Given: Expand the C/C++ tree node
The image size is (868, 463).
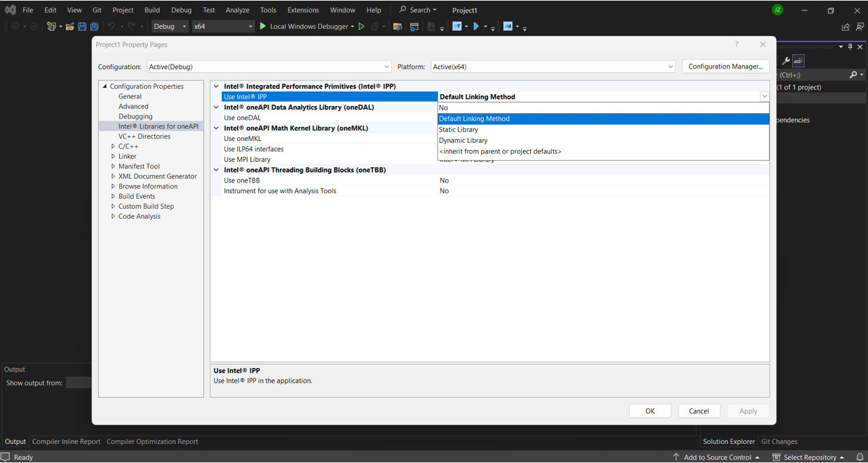Looking at the screenshot, I should (113, 147).
